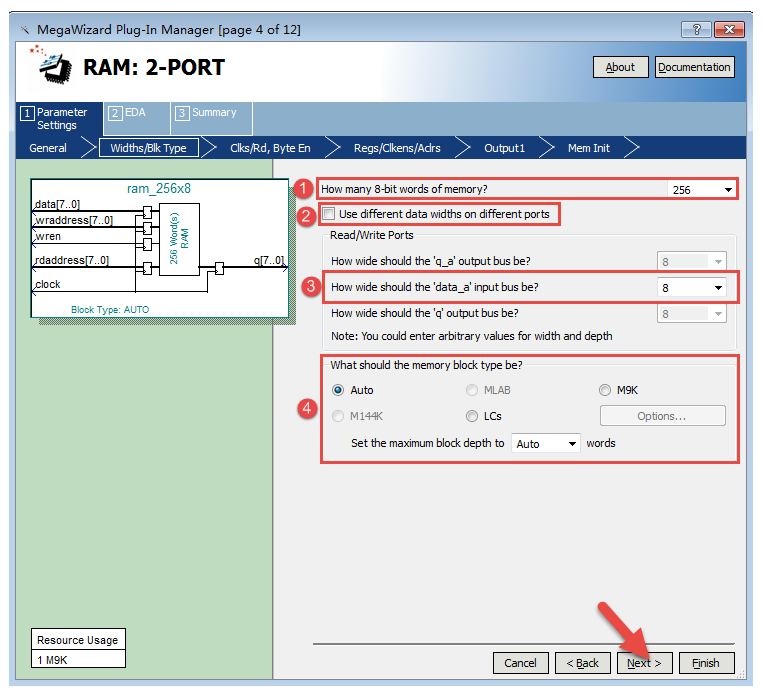This screenshot has width=764, height=695.
Task: Switch to the EDA tab
Action: point(136,118)
